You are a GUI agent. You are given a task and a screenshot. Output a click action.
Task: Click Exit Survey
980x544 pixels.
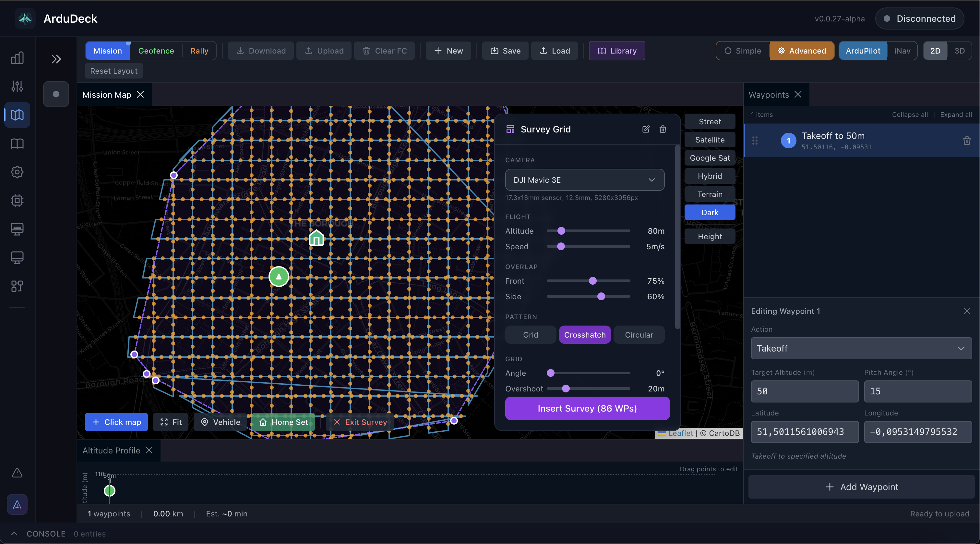point(360,422)
